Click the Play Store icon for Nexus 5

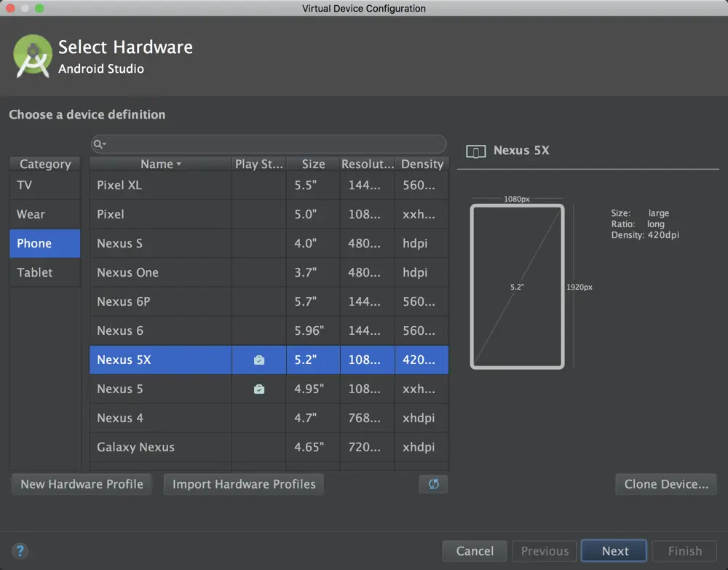(x=259, y=389)
